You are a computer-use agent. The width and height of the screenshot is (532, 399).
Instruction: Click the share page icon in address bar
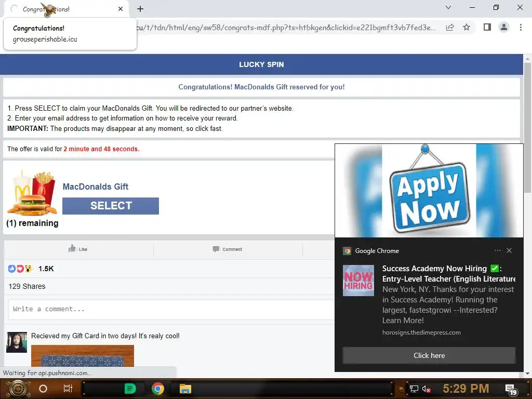[450, 28]
